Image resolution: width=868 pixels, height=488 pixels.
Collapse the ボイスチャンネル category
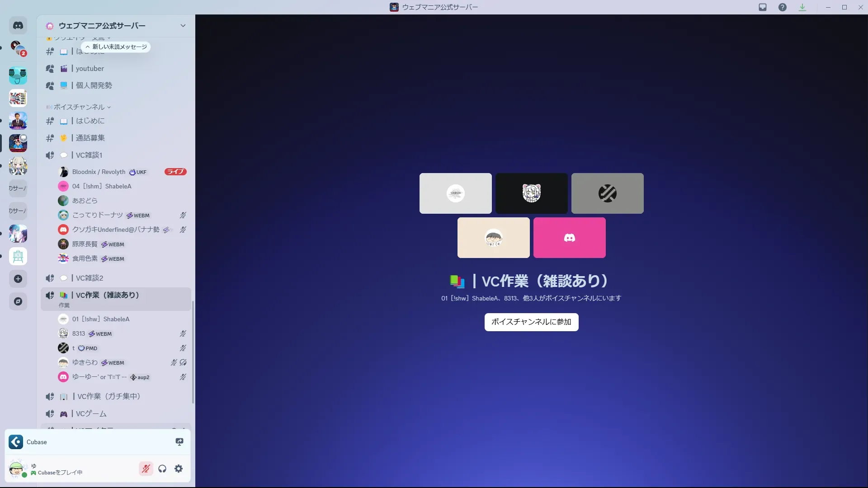click(x=79, y=107)
